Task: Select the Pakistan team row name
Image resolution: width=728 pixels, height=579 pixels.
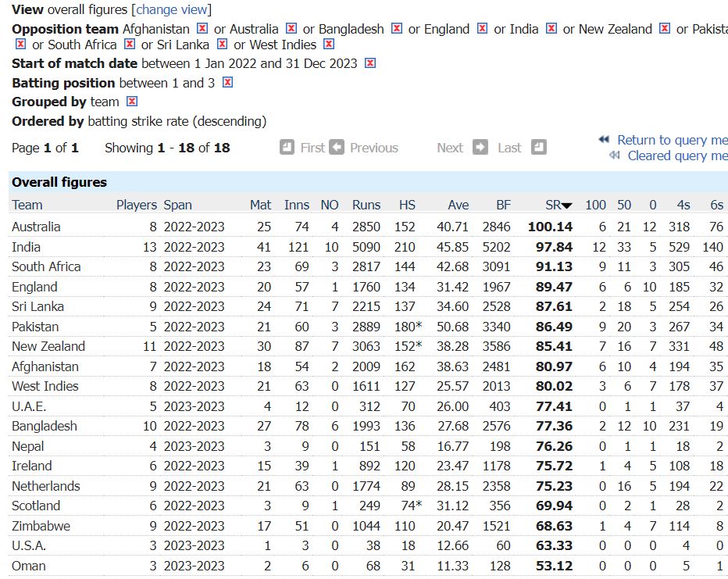Action: [35, 327]
